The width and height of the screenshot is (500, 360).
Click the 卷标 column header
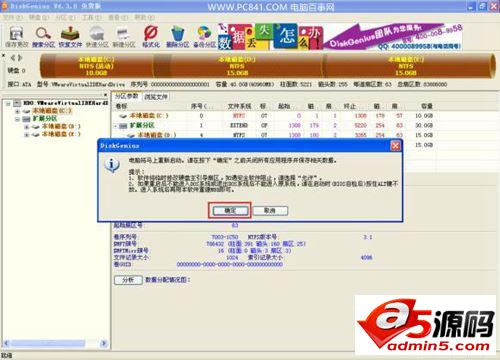[x=122, y=106]
